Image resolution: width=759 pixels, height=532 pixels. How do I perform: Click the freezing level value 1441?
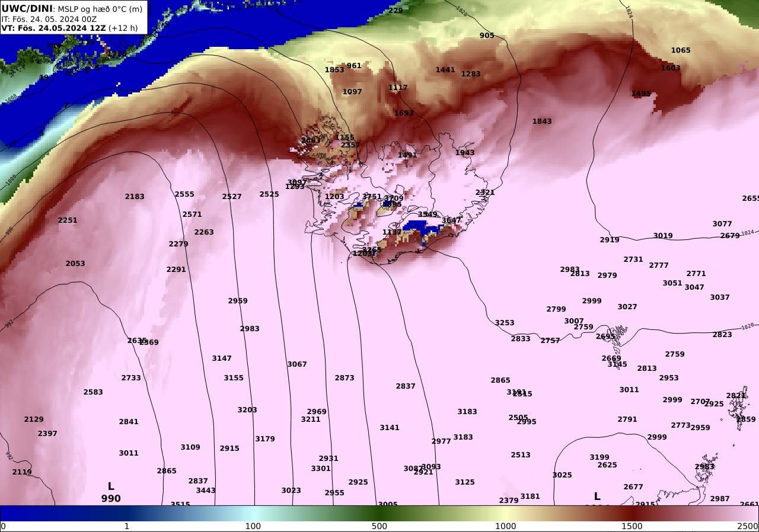[445, 70]
